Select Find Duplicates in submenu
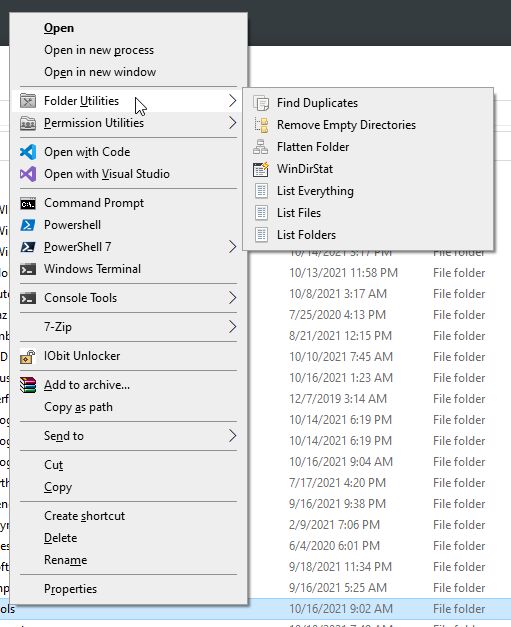The image size is (511, 627). click(x=317, y=103)
